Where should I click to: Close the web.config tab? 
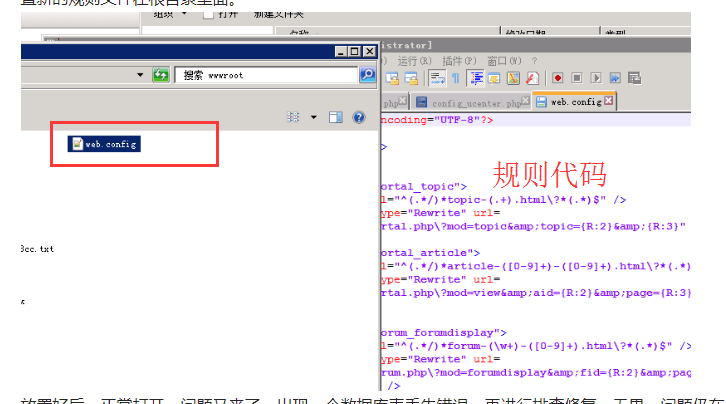pyautogui.click(x=608, y=101)
